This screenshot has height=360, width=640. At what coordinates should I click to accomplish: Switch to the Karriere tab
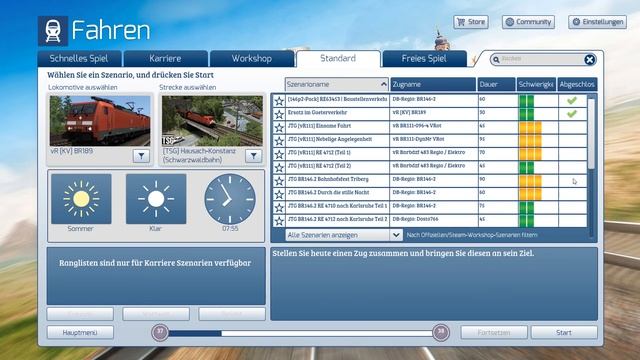pos(165,59)
